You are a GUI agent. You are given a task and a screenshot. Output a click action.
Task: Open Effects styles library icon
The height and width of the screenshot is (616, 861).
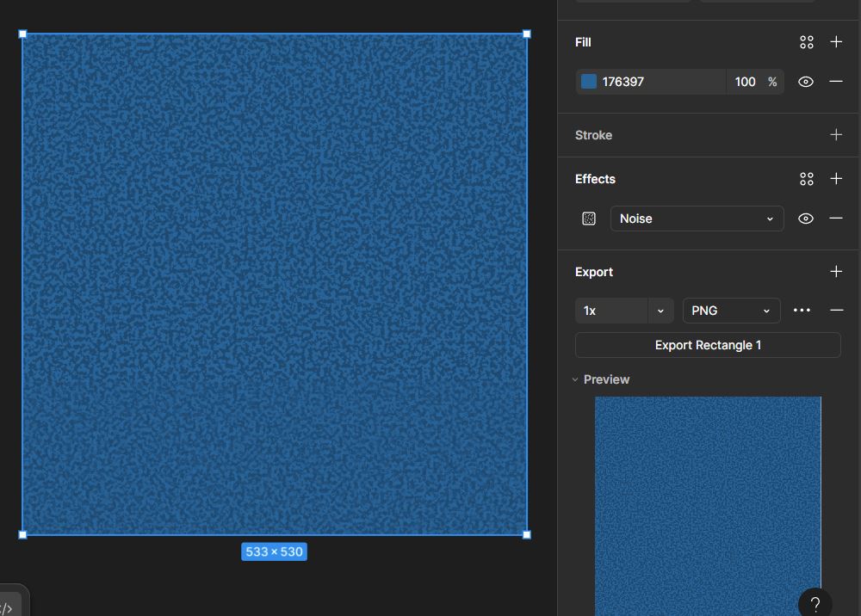click(806, 179)
